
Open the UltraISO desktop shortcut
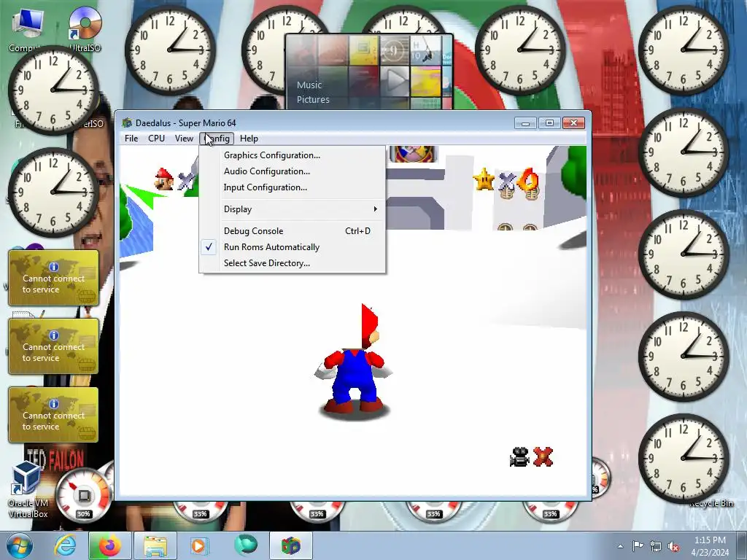85,28
